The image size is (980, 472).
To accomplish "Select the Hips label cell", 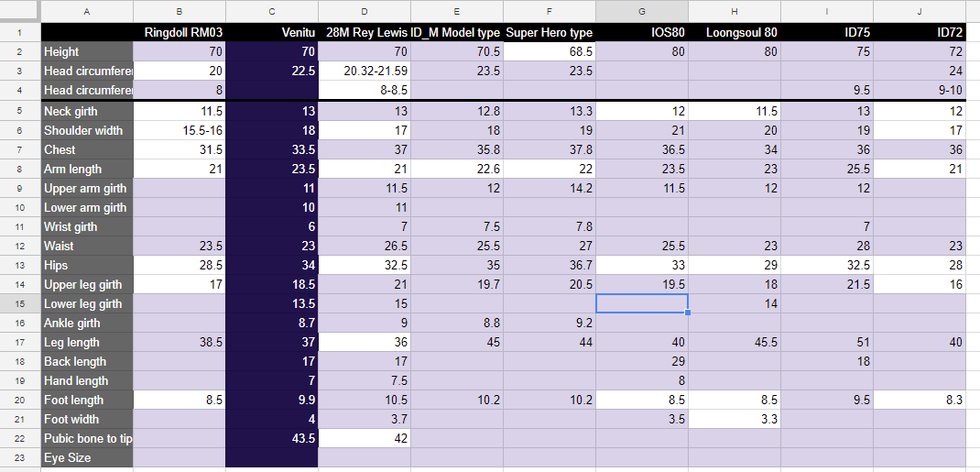I will click(x=87, y=266).
